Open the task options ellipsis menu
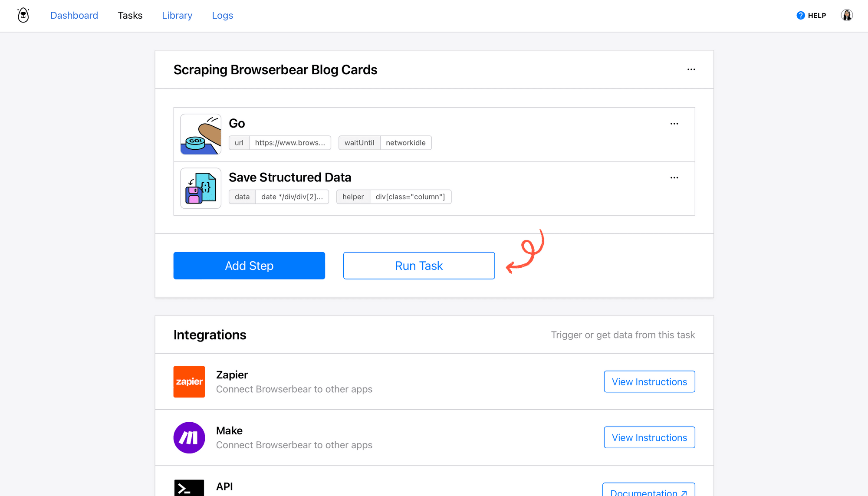The height and width of the screenshot is (496, 868). tap(691, 69)
